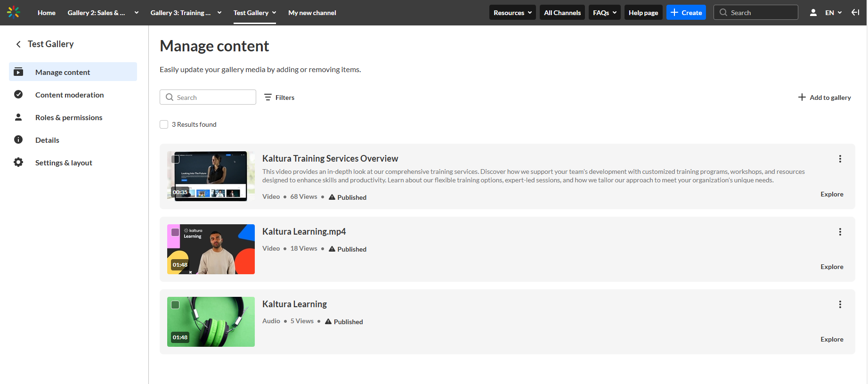
Task: Open more options for Kaltura Training Services Overview
Action: coord(840,159)
